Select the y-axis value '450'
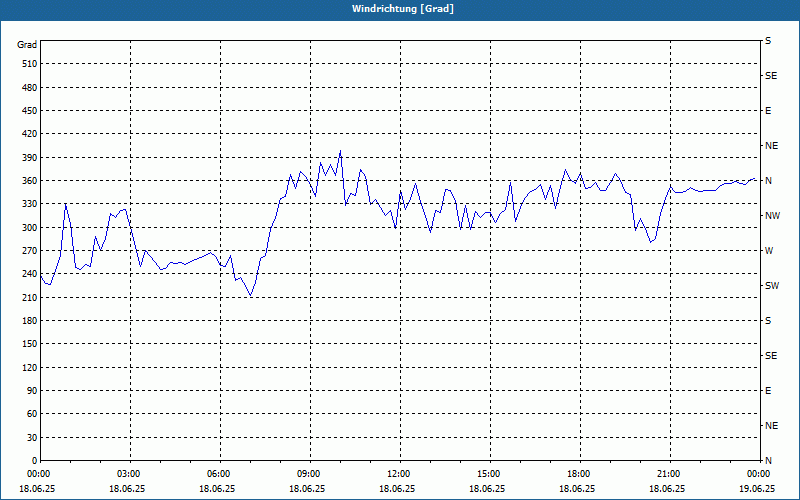The height and width of the screenshot is (500, 800). 30,111
